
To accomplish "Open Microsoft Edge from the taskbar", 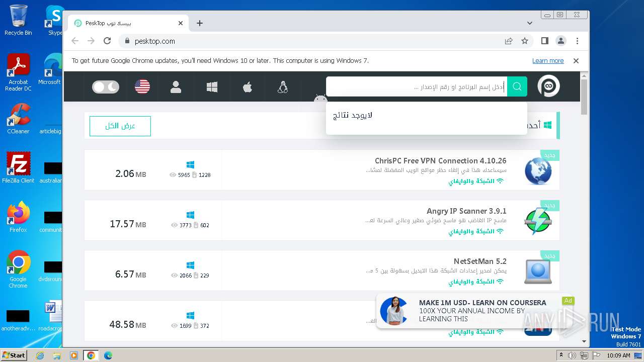I will pos(108,355).
